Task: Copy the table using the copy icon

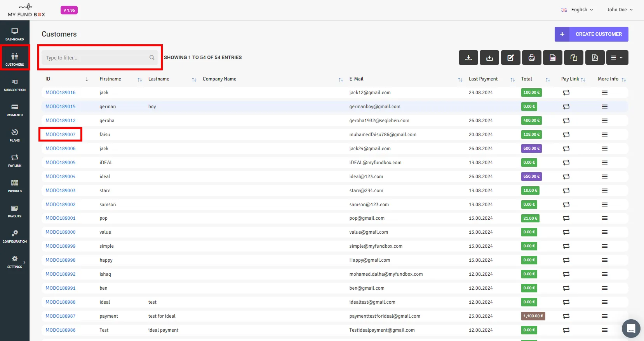Action: tap(574, 58)
